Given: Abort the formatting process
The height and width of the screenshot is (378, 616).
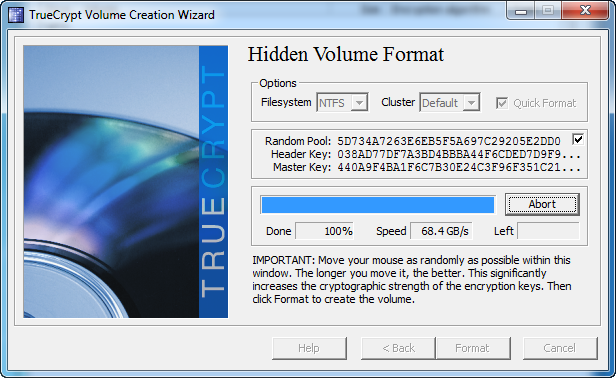Looking at the screenshot, I should pyautogui.click(x=542, y=204).
